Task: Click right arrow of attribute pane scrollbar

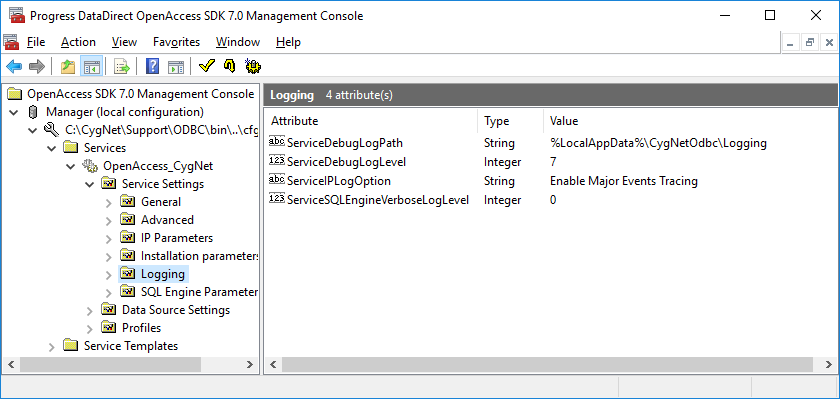Action: pos(830,364)
